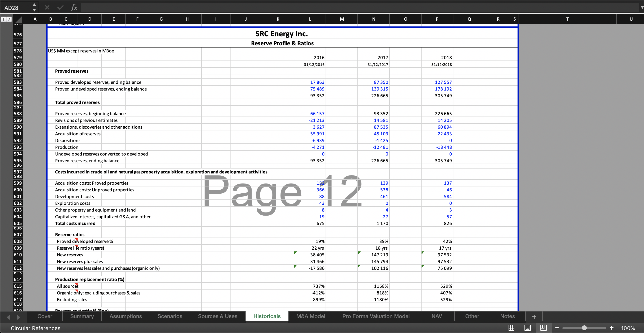Select the 2017 New reserves value 147 219

[374, 255]
